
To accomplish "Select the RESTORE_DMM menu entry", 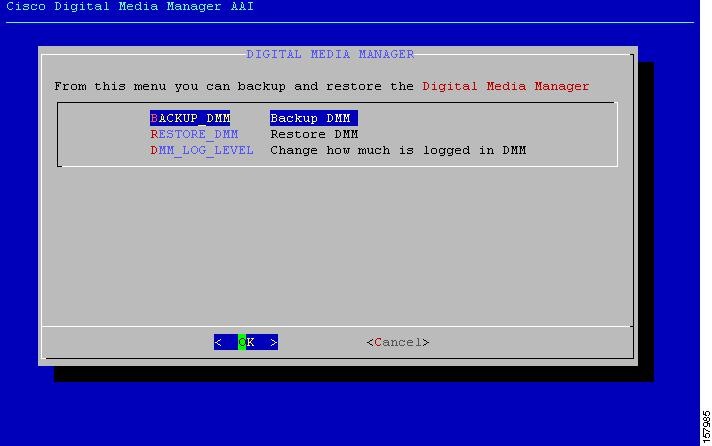I will pos(194,134).
